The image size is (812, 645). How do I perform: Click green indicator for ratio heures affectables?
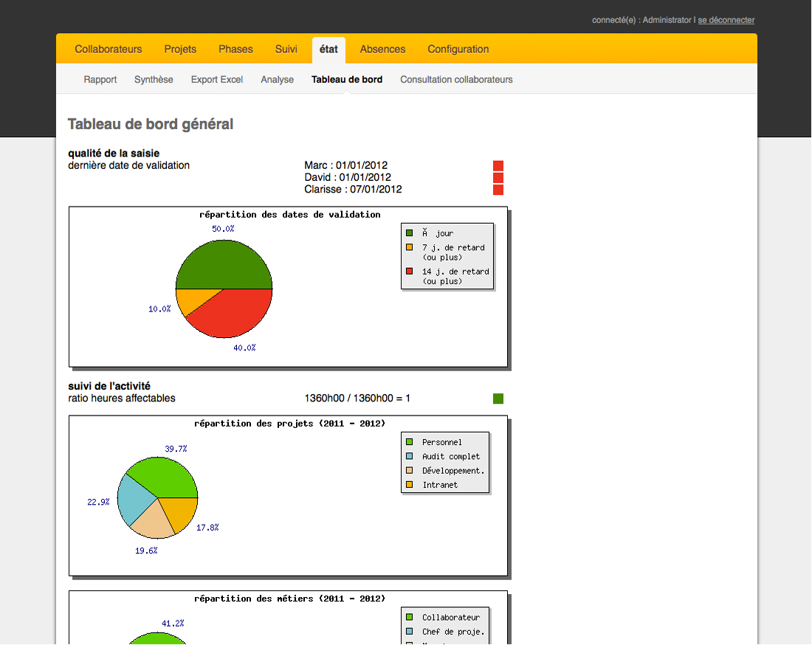pos(498,398)
